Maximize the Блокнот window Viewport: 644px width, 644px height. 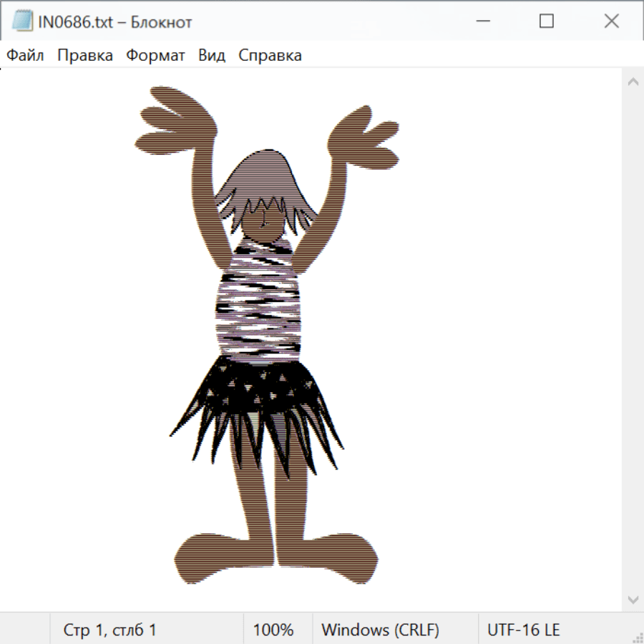point(547,21)
